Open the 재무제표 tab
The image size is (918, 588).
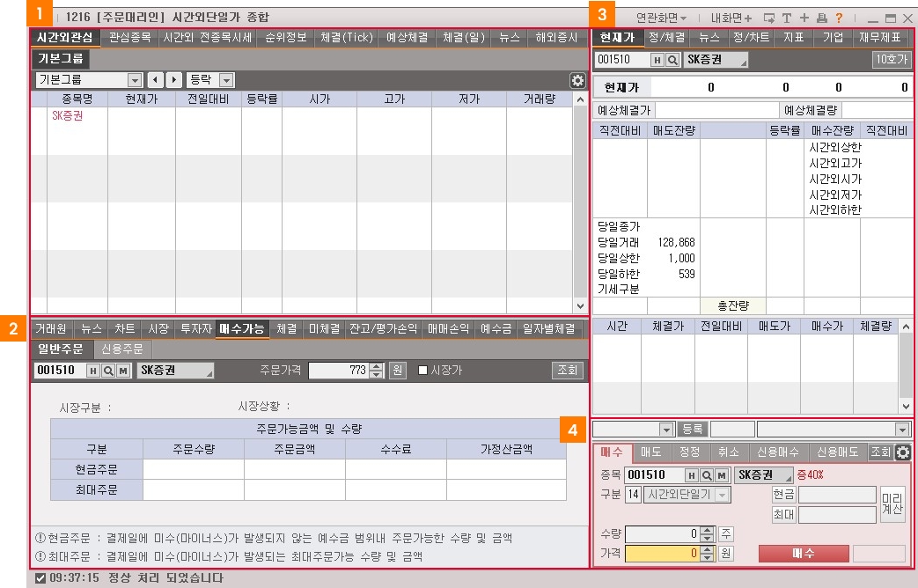tap(880, 38)
